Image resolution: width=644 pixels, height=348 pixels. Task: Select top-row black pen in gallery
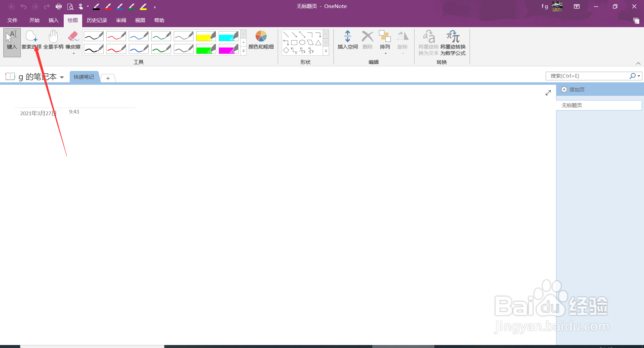pyautogui.click(x=94, y=36)
